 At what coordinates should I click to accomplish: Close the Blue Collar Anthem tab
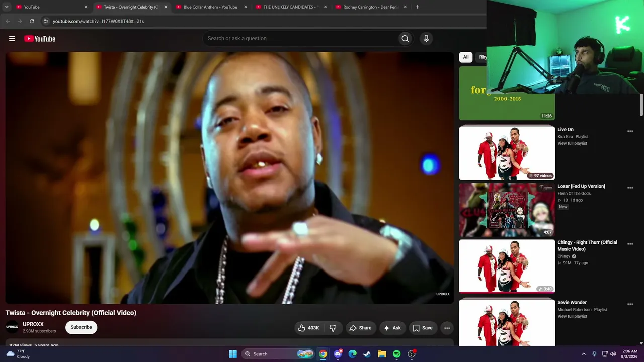pyautogui.click(x=246, y=7)
